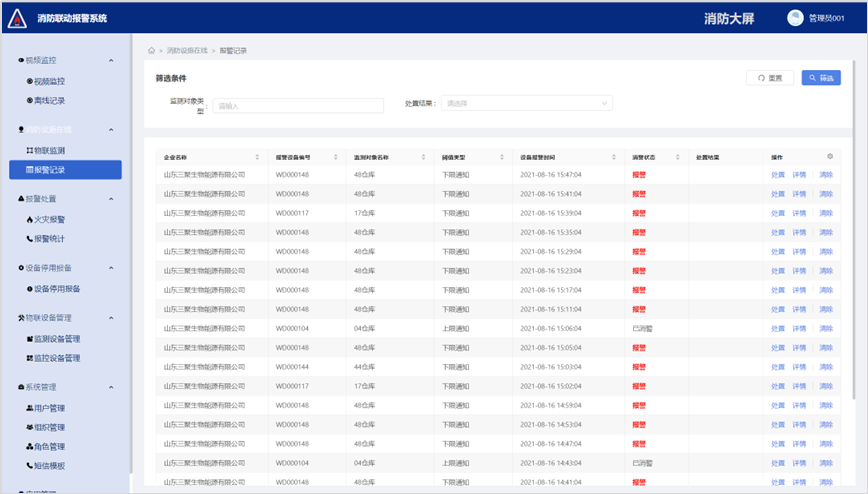Open 火灾报警 menu item
The height and width of the screenshot is (494, 868).
pyautogui.click(x=46, y=220)
